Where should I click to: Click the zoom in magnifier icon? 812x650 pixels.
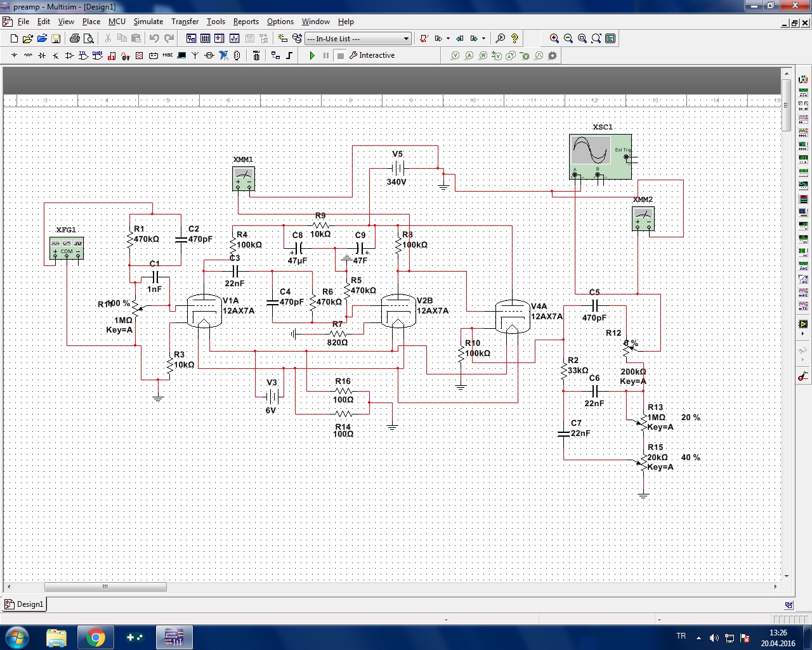pos(554,39)
